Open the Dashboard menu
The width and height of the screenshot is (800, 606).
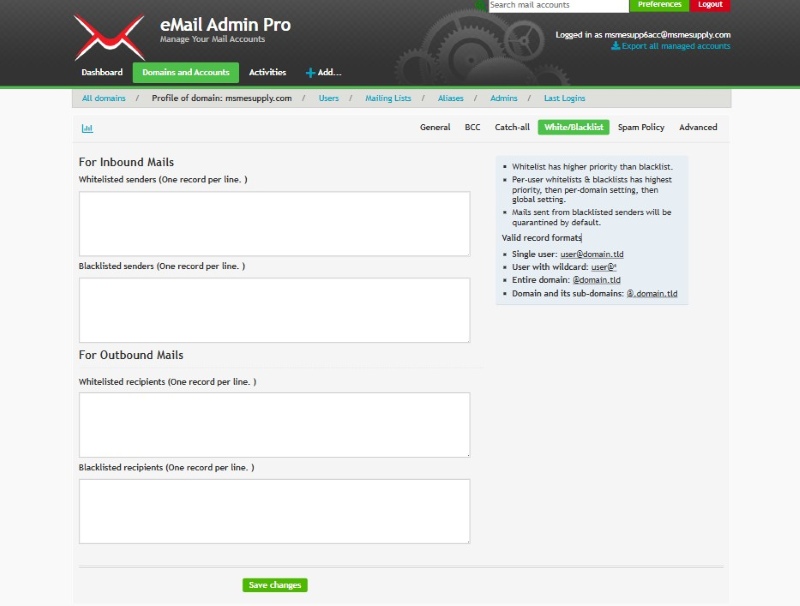tap(102, 72)
